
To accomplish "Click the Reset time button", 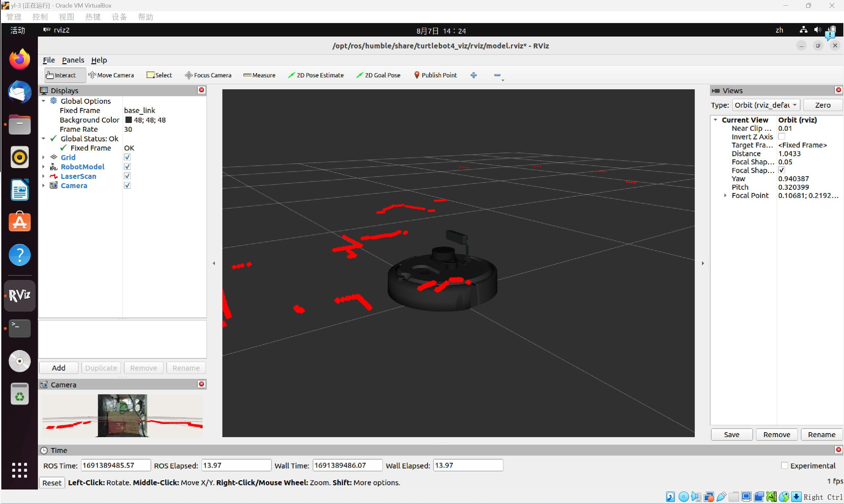I will pyautogui.click(x=52, y=483).
